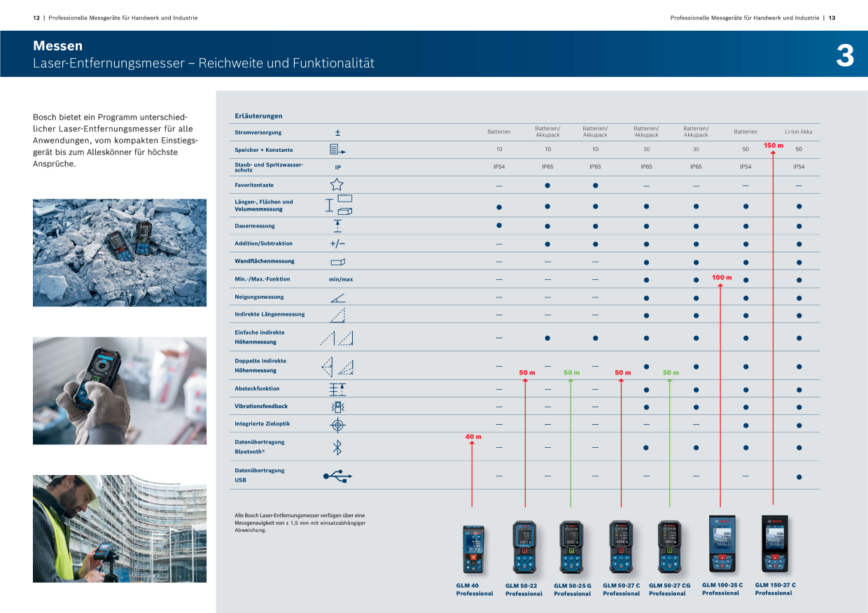Click the Wandflächenmessung wall area icon
The width and height of the screenshot is (868, 613).
pos(337,262)
